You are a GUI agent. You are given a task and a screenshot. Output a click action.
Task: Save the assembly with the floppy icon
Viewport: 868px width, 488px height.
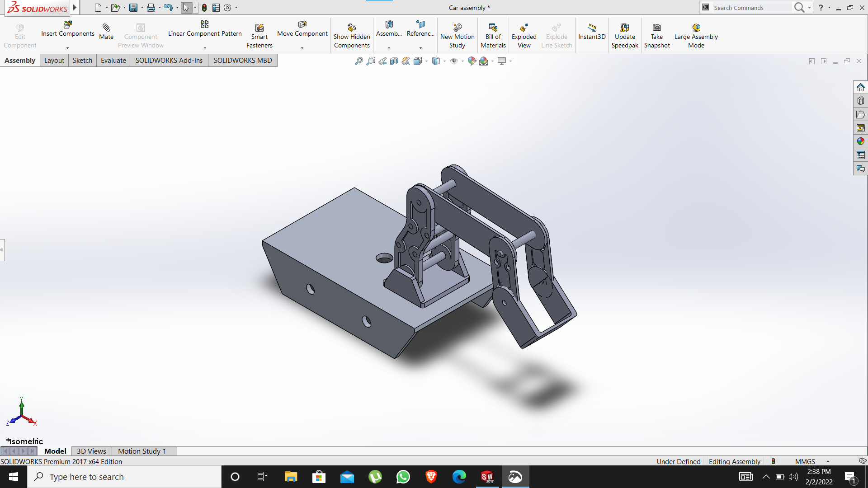click(x=133, y=8)
